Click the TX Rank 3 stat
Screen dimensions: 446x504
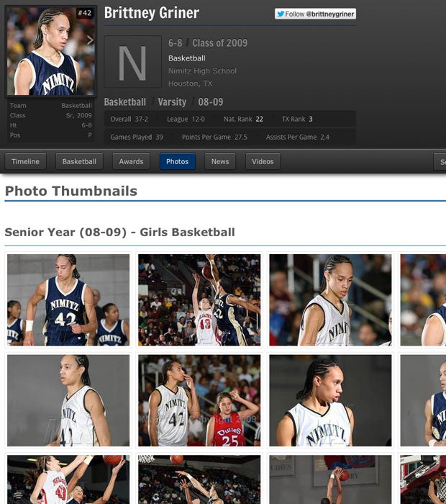[x=297, y=119]
